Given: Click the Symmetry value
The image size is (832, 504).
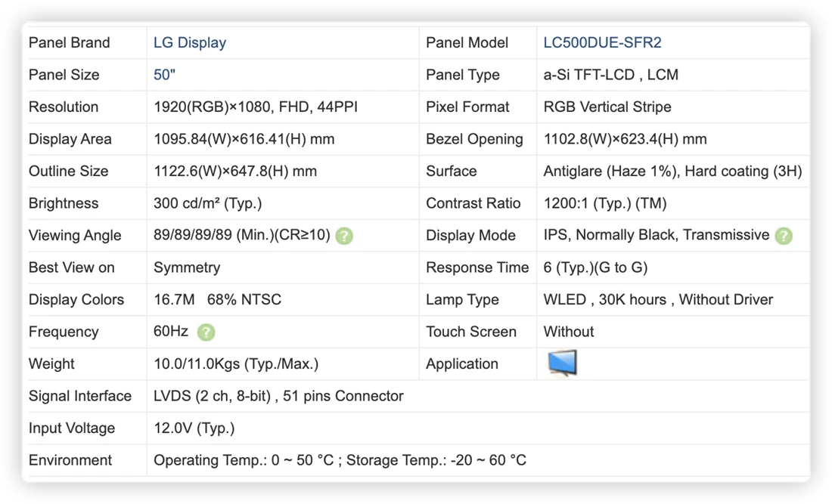Looking at the screenshot, I should click(187, 267).
